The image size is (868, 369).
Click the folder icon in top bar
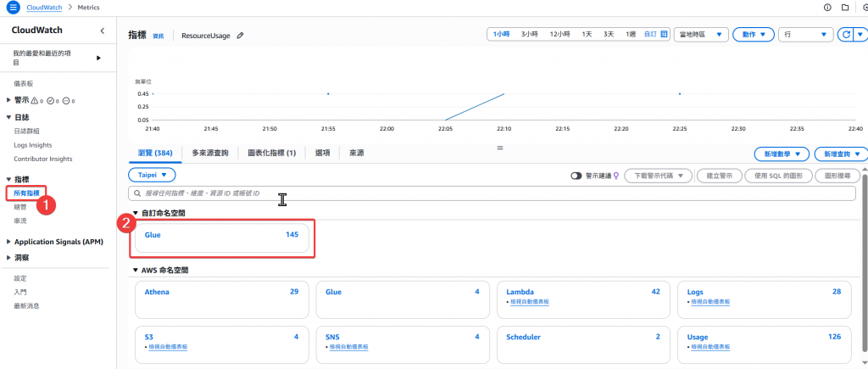(x=845, y=8)
